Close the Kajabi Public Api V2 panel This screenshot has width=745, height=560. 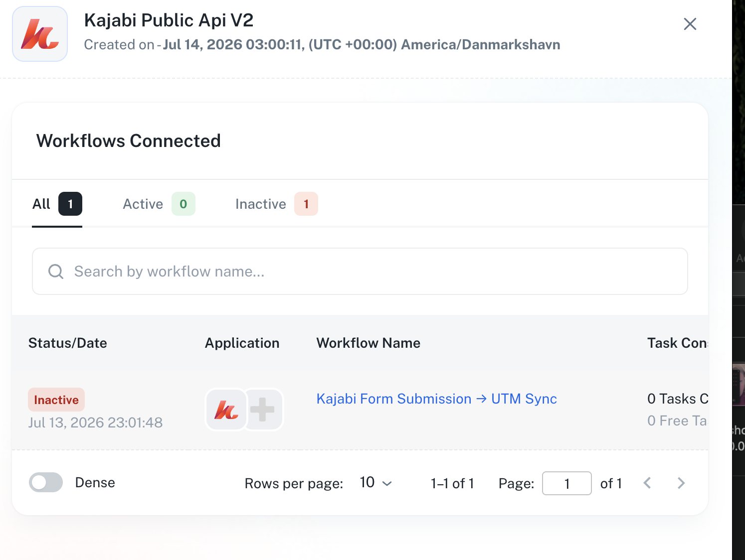[x=690, y=24]
